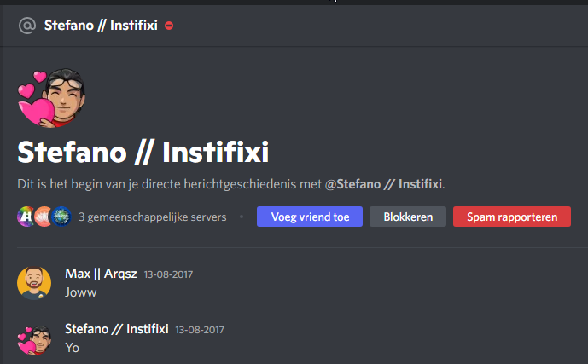
Task: Click the @Stefano // Instifixi mention in intro text
Action: [x=384, y=183]
